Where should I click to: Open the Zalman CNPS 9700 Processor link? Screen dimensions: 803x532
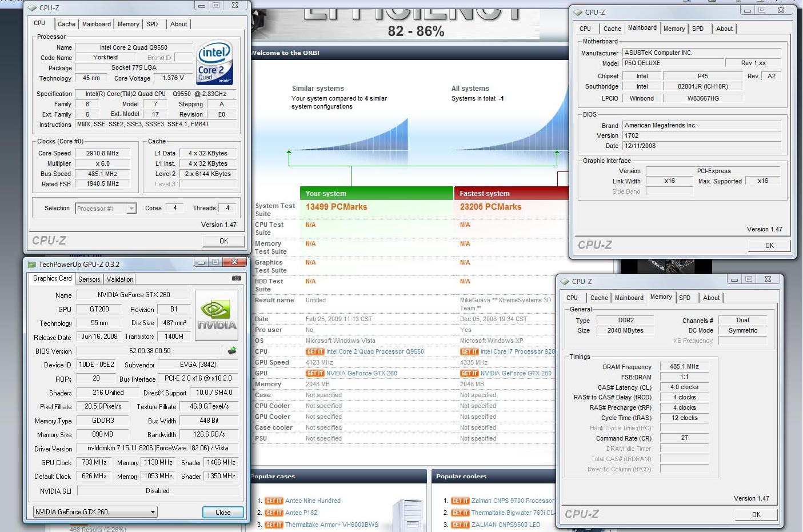[x=513, y=501]
